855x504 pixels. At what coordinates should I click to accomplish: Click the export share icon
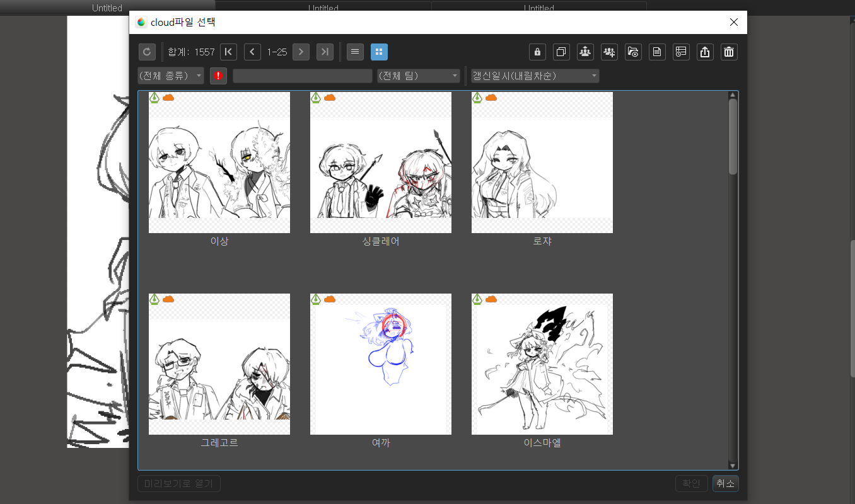coord(705,52)
